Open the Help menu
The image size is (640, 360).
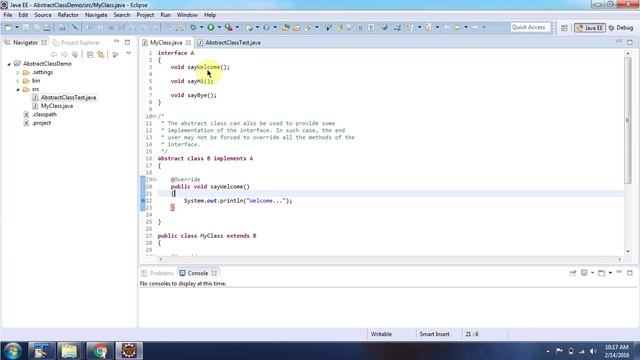[x=210, y=15]
